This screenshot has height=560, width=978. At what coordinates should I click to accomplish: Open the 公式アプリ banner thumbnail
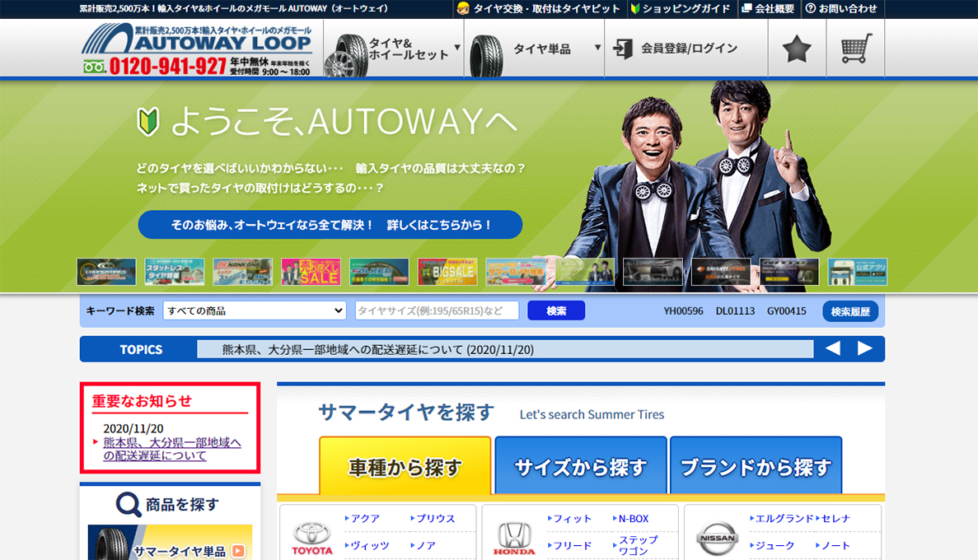(858, 272)
